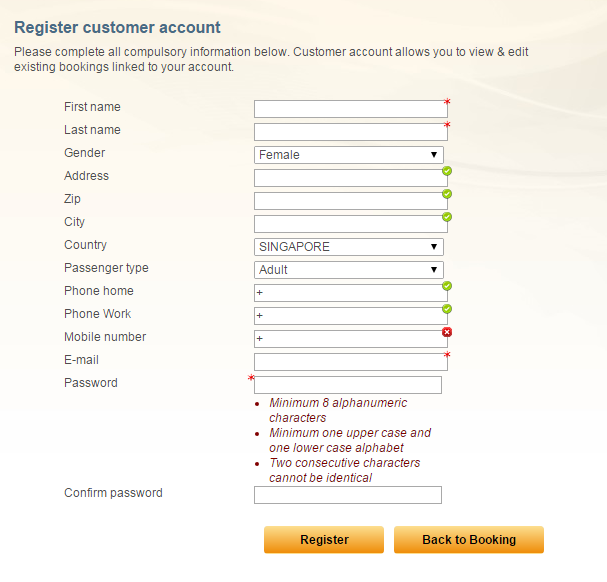This screenshot has height=582, width=607.
Task: Click green checkmark icon beside Address field
Action: click(x=447, y=171)
